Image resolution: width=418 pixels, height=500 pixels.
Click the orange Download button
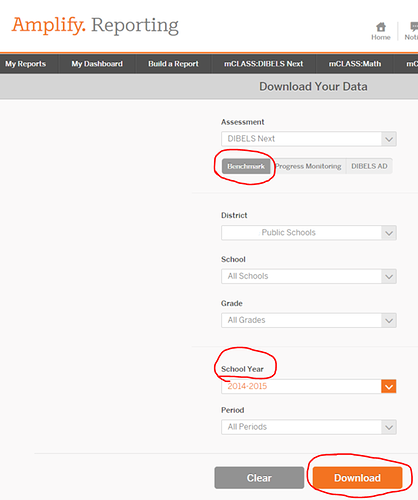(x=357, y=478)
